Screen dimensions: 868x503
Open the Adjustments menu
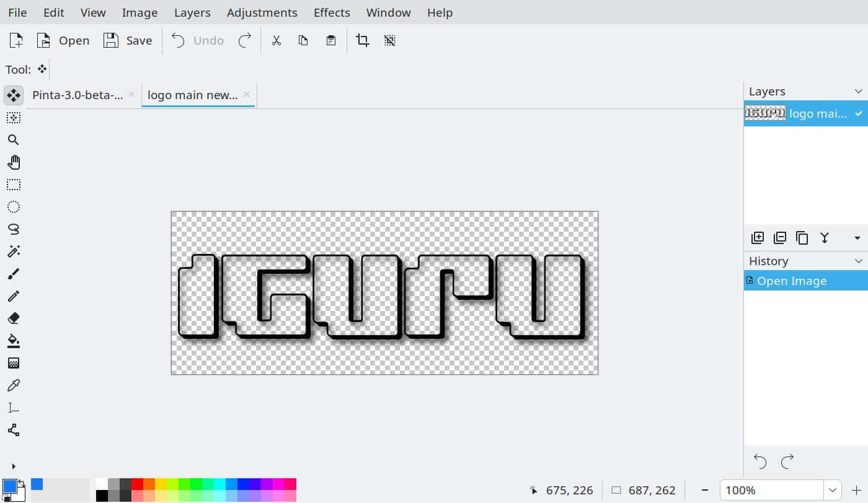[262, 12]
